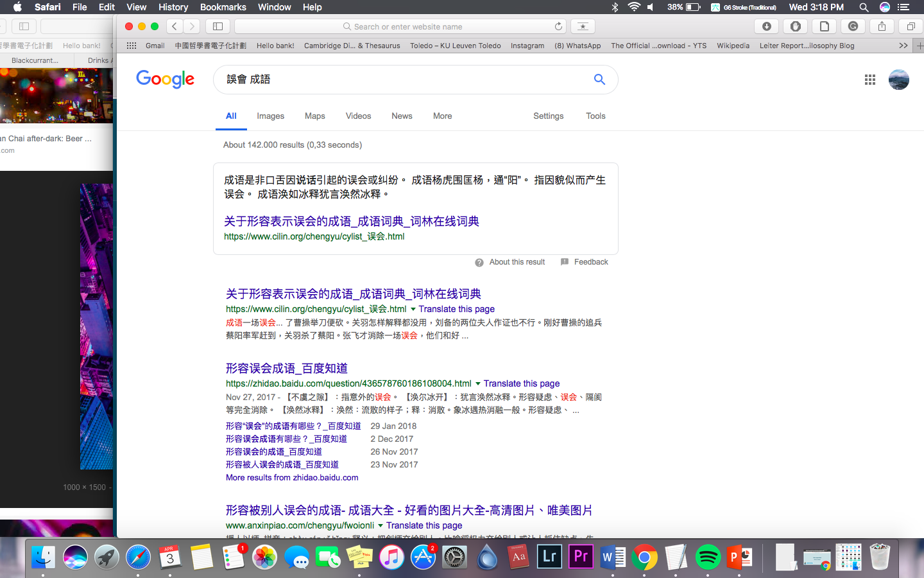Click into the Google search query field

[x=404, y=79]
